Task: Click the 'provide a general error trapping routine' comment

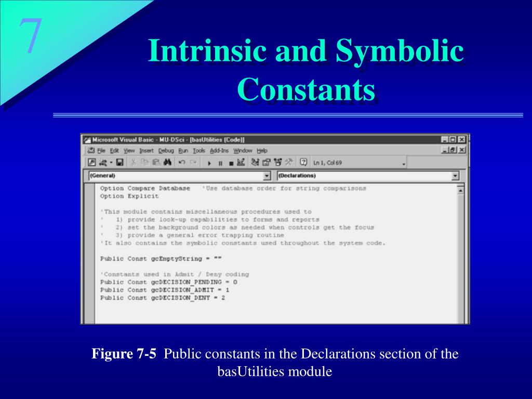Action: [x=192, y=235]
